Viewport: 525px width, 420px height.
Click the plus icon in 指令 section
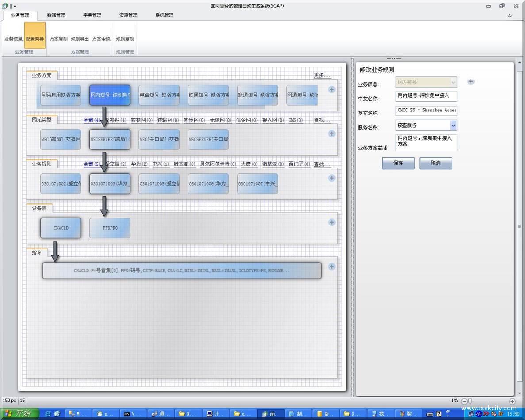pyautogui.click(x=332, y=267)
